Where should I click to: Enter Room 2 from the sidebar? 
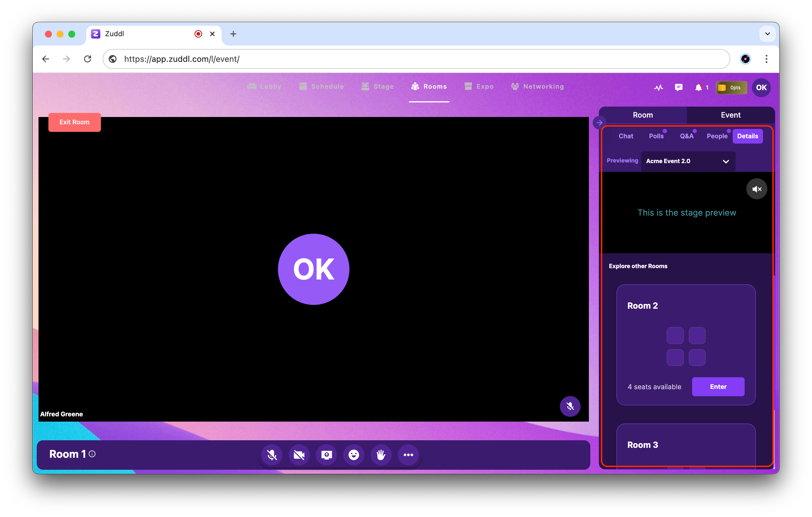tap(718, 387)
